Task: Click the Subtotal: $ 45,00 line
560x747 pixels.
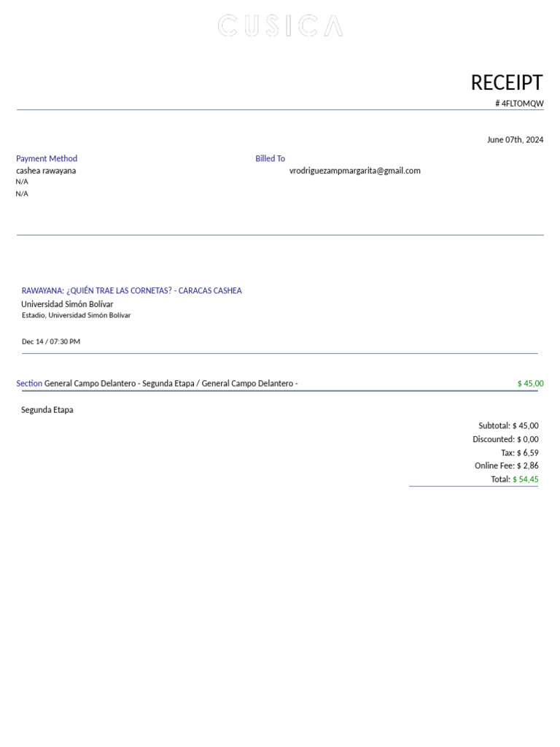Action: (508, 425)
